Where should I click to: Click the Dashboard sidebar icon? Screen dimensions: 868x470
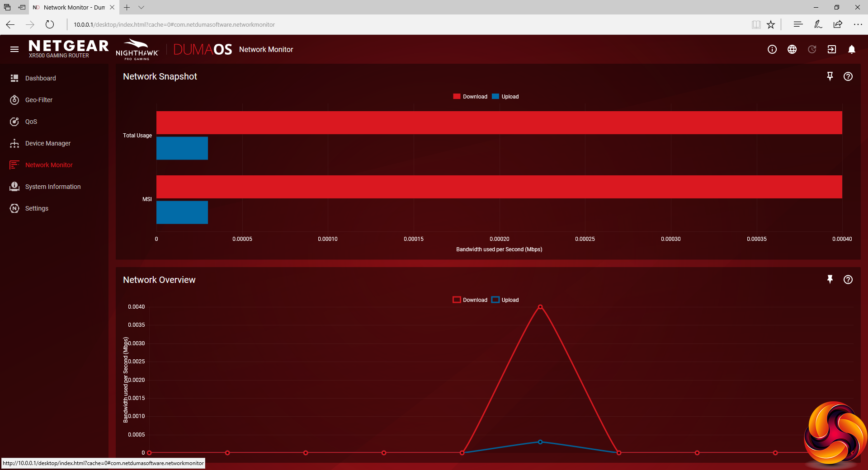[x=14, y=78]
